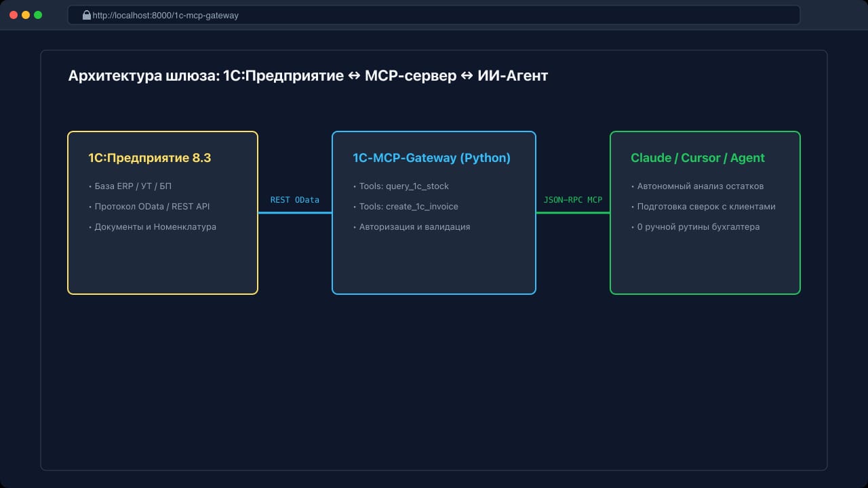This screenshot has width=868, height=488.
Task: Click the 'Claude / Cursor / Agent' heading
Action: point(698,158)
